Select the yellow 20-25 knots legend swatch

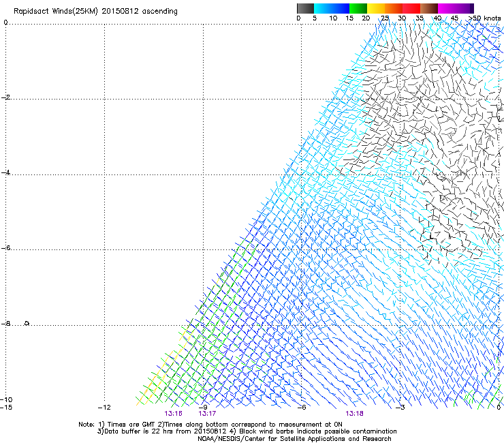pyautogui.click(x=376, y=8)
